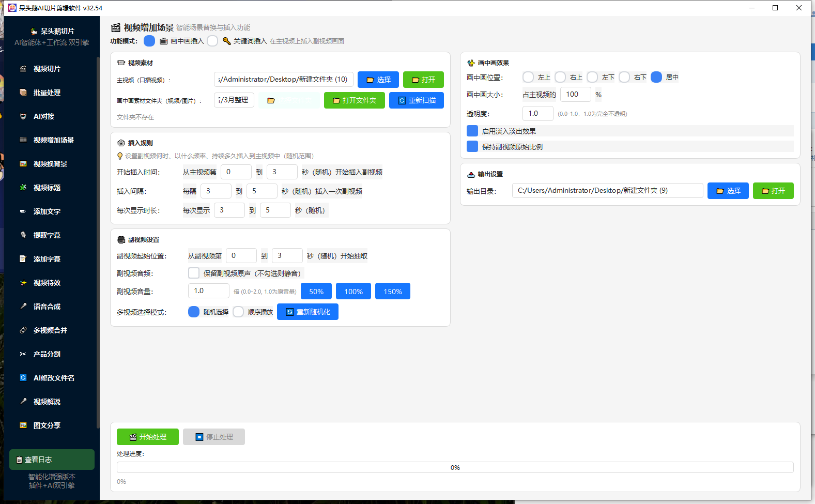Click 插入间隔 minimum seconds field
815x504 pixels.
coord(216,191)
